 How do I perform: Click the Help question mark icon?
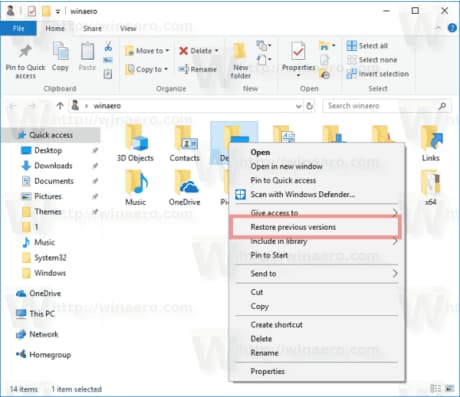pyautogui.click(x=452, y=28)
